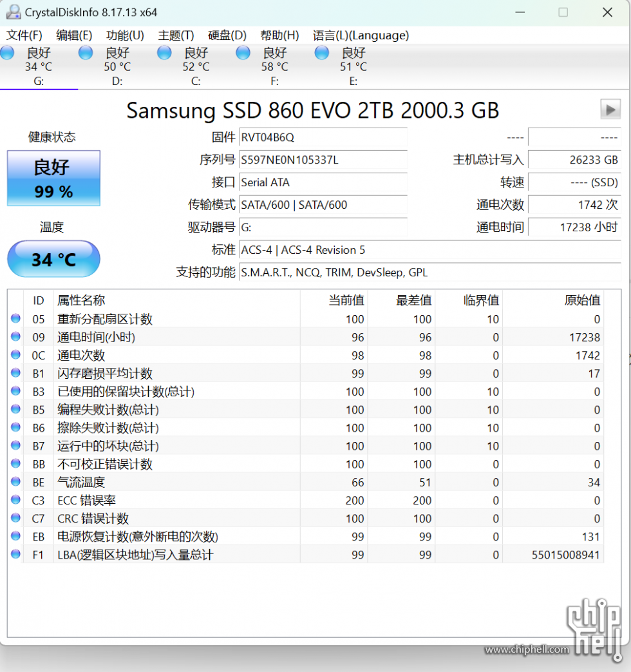The width and height of the screenshot is (631, 672).
Task: Click the ID column header
Action: pyautogui.click(x=38, y=300)
